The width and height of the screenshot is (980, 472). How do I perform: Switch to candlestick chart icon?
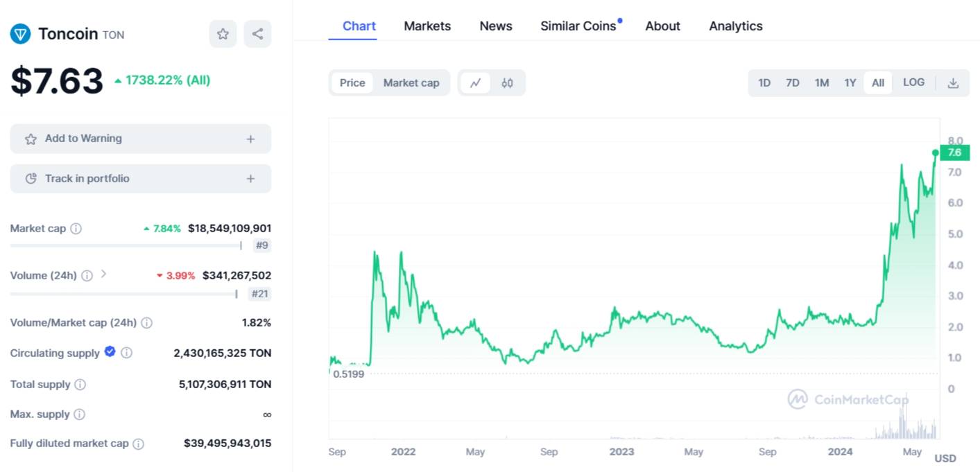tap(508, 83)
